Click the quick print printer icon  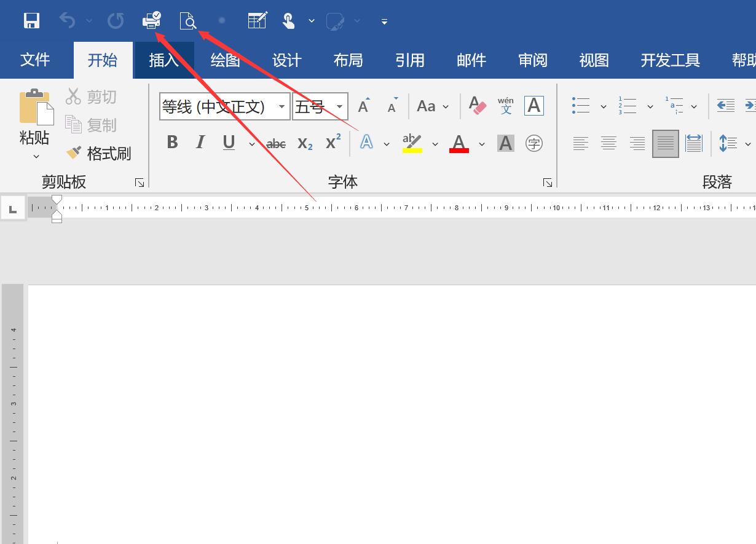click(x=151, y=21)
